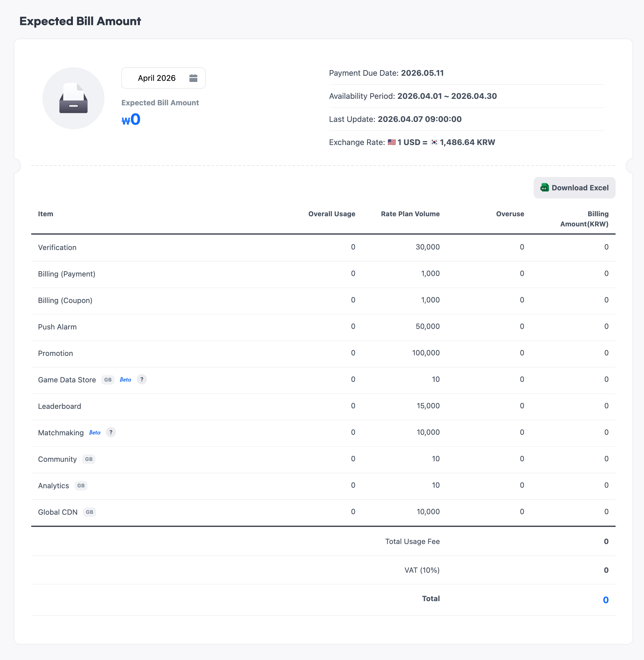Click Matchmaking help question mark icon
The width and height of the screenshot is (644, 660).
point(111,432)
